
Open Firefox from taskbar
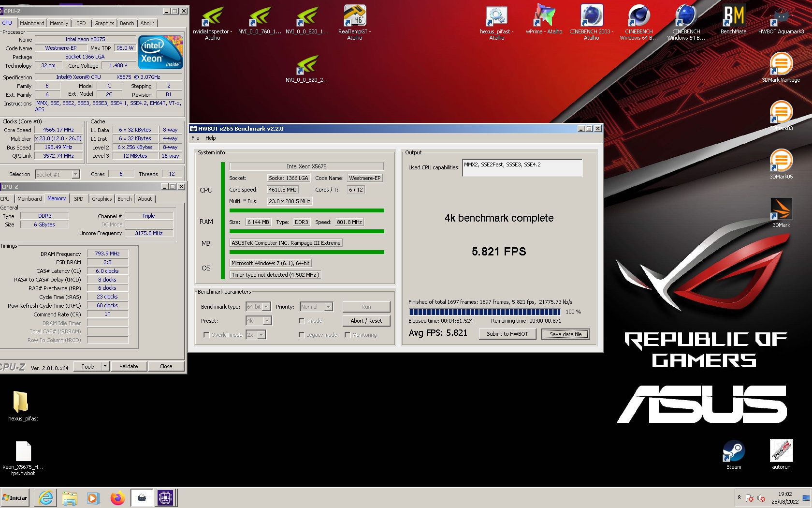coord(117,497)
